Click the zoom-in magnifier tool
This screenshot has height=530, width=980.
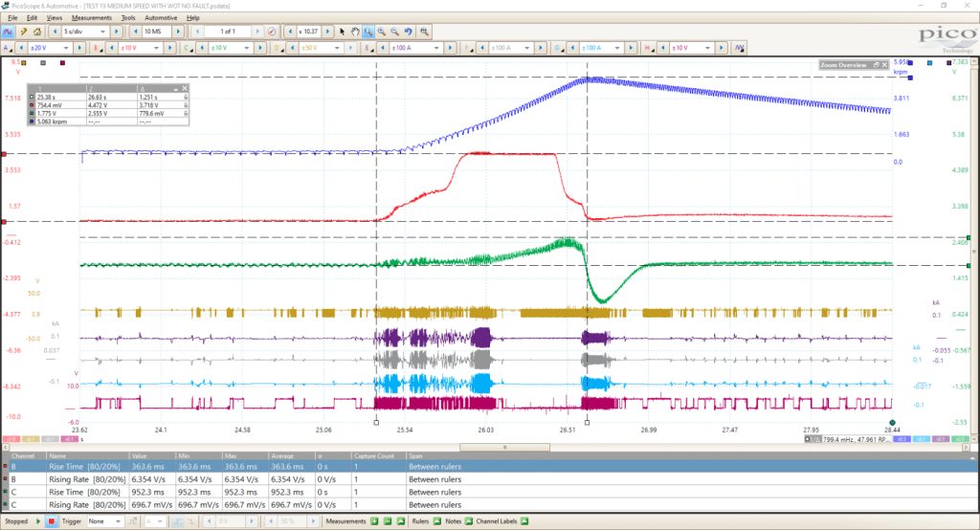pyautogui.click(x=381, y=32)
